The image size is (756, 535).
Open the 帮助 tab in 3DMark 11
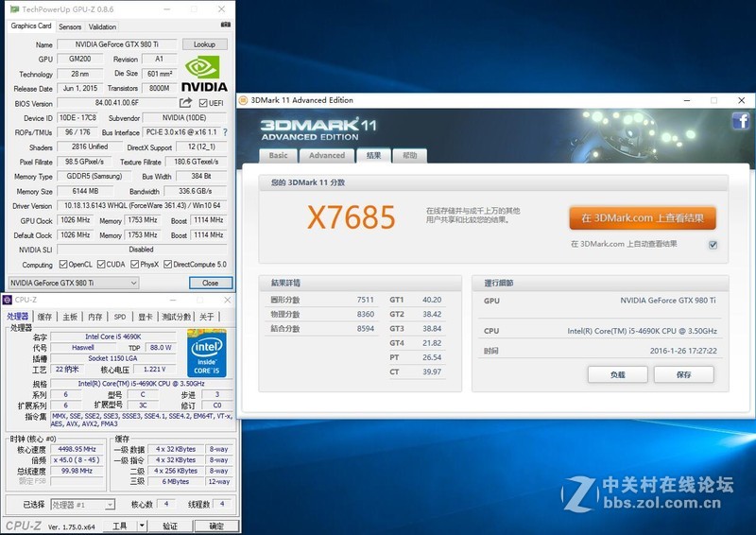click(410, 155)
